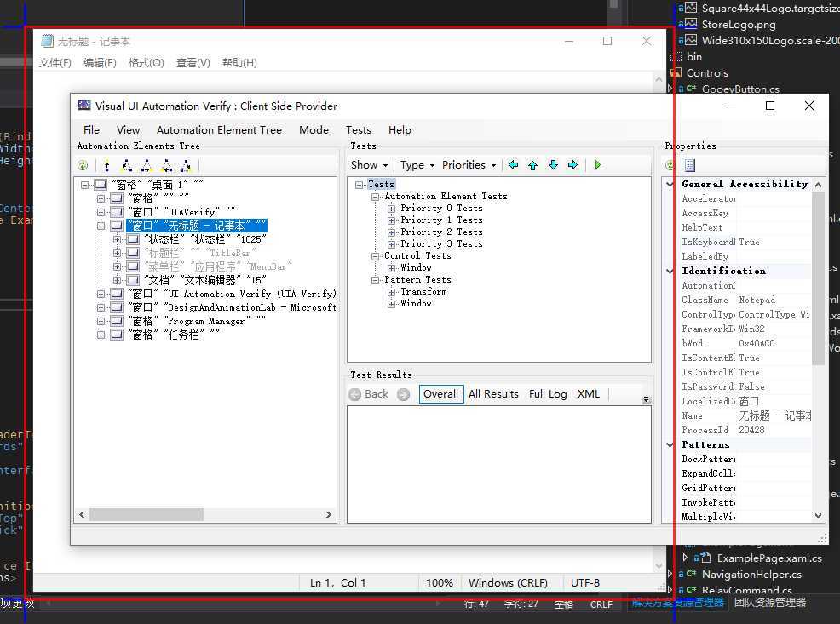Go to next sibling element toolbar icon
Screen dimensions: 840x624
point(147,165)
